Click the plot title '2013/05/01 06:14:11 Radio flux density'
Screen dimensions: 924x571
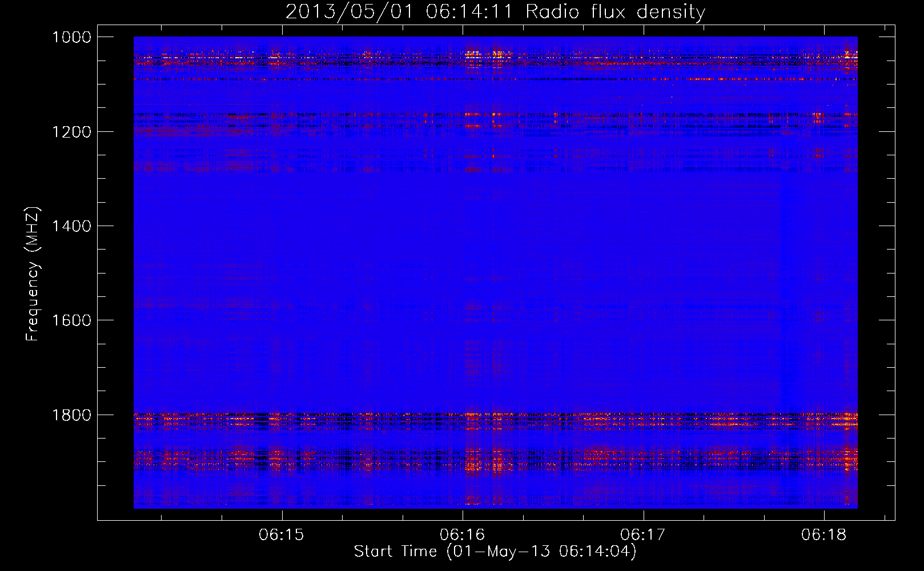(495, 12)
